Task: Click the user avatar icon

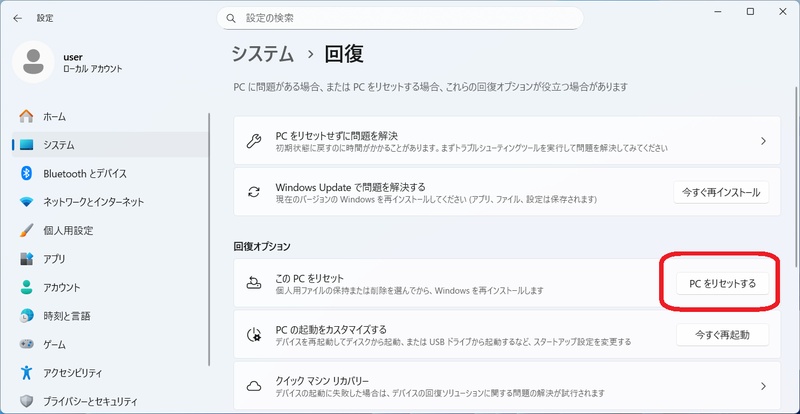Action: tap(33, 62)
